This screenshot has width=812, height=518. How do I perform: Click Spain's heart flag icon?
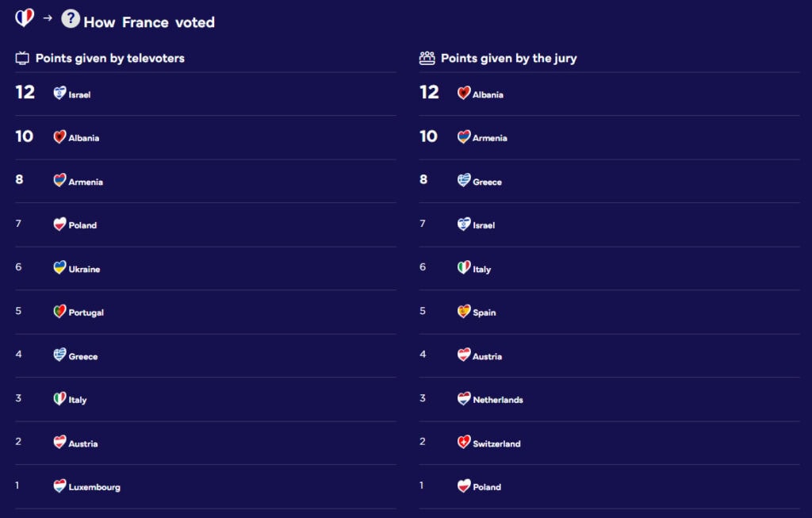pyautogui.click(x=464, y=311)
